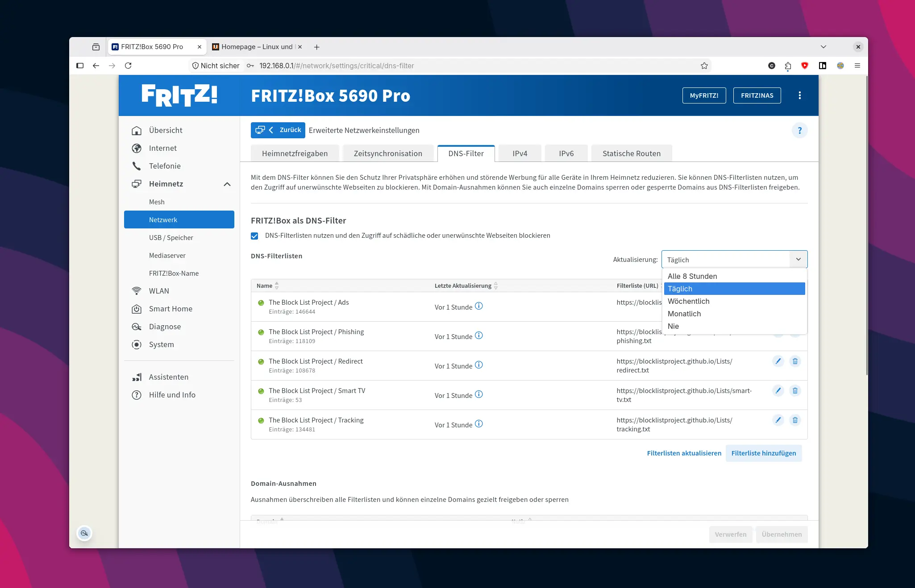The width and height of the screenshot is (915, 588).
Task: Collapse the Heimnetz menu chevron
Action: (227, 184)
